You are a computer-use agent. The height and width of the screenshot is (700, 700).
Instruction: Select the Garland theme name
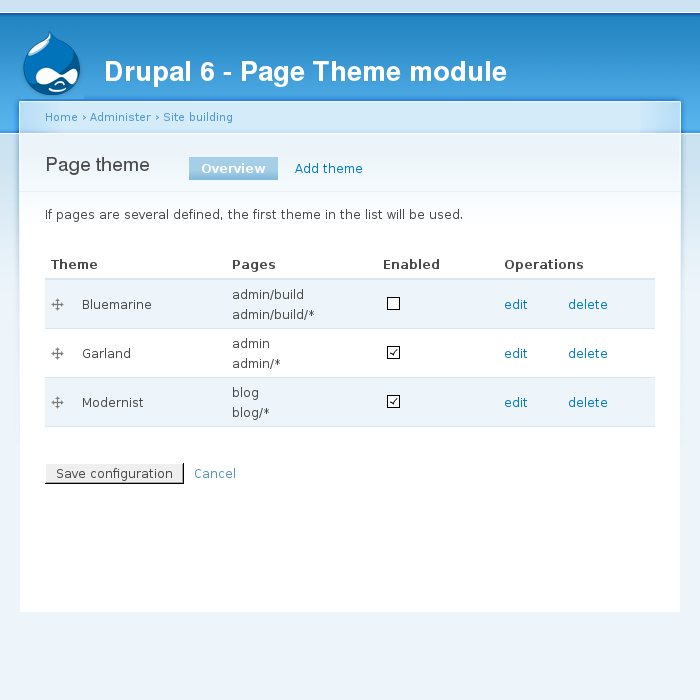[x=106, y=354]
